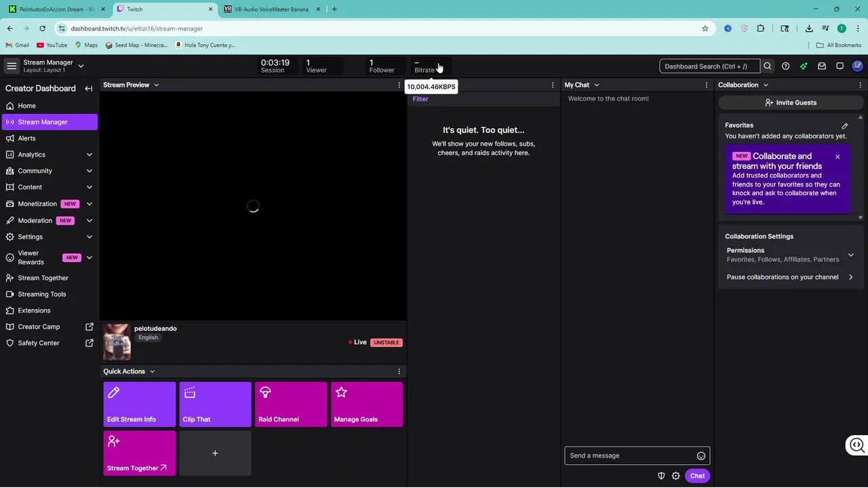Open the help question mark icon
868x488 pixels.
785,66
